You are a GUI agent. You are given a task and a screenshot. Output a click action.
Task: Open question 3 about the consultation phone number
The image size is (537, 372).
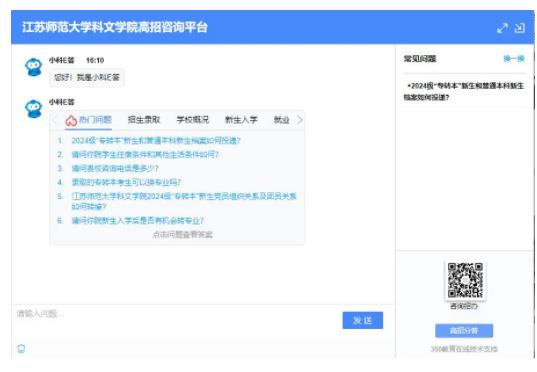(x=115, y=168)
